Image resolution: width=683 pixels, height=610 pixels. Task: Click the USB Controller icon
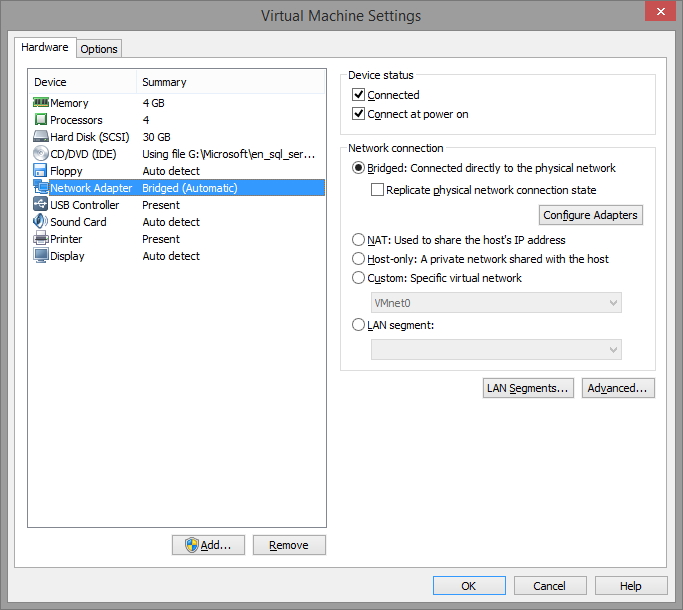(x=41, y=205)
